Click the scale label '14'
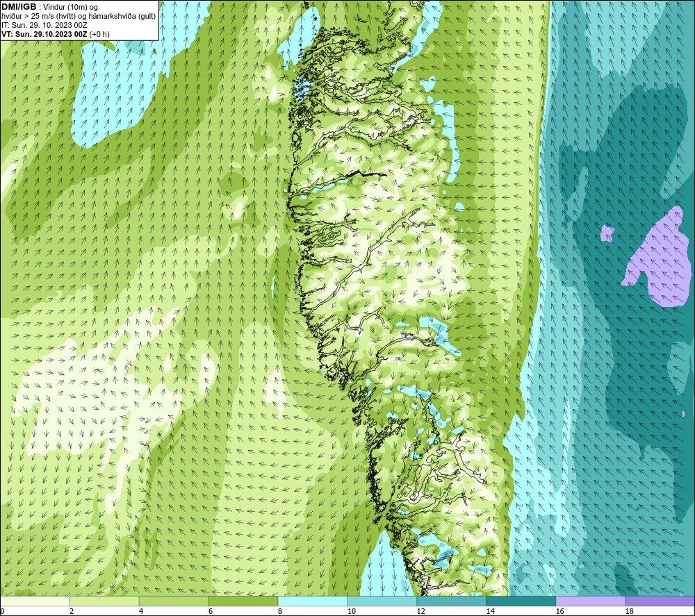The height and width of the screenshot is (616, 695). click(490, 612)
